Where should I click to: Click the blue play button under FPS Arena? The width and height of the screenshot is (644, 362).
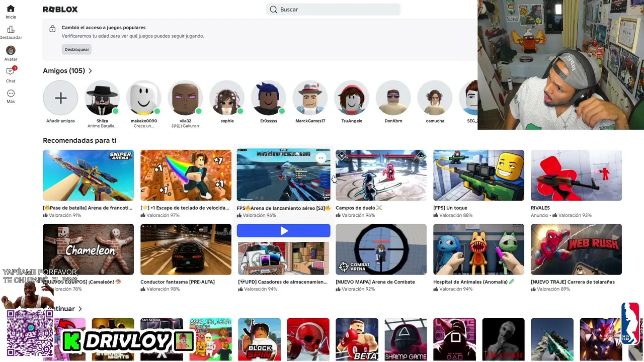[x=284, y=231]
